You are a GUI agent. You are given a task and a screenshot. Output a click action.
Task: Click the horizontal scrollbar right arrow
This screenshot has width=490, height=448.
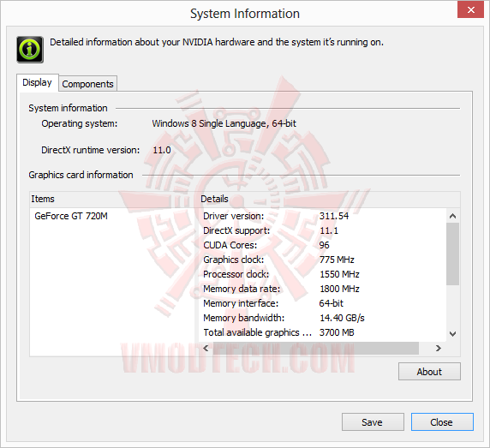439,348
